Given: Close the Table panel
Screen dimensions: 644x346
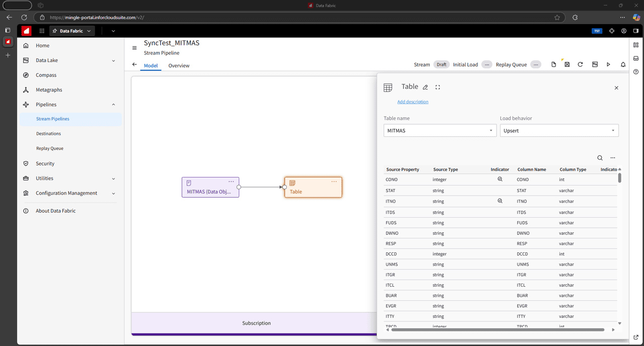Looking at the screenshot, I should (x=616, y=88).
